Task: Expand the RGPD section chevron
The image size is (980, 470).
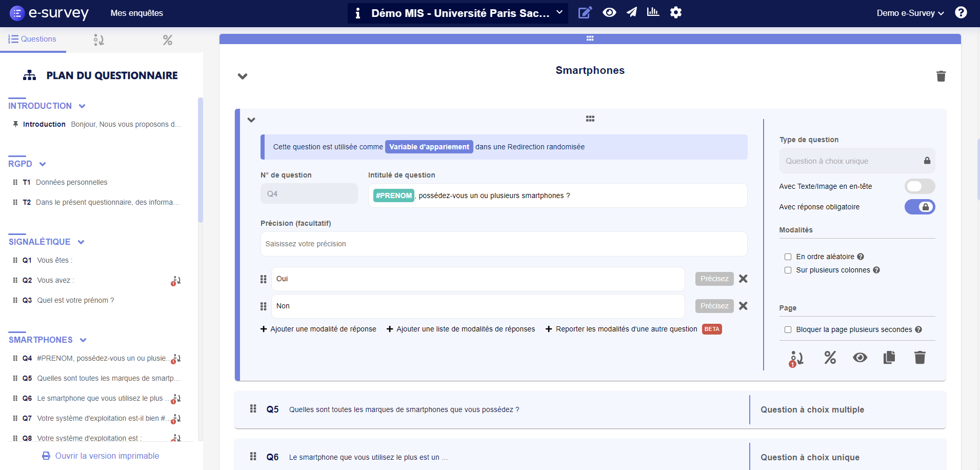Action: (42, 164)
